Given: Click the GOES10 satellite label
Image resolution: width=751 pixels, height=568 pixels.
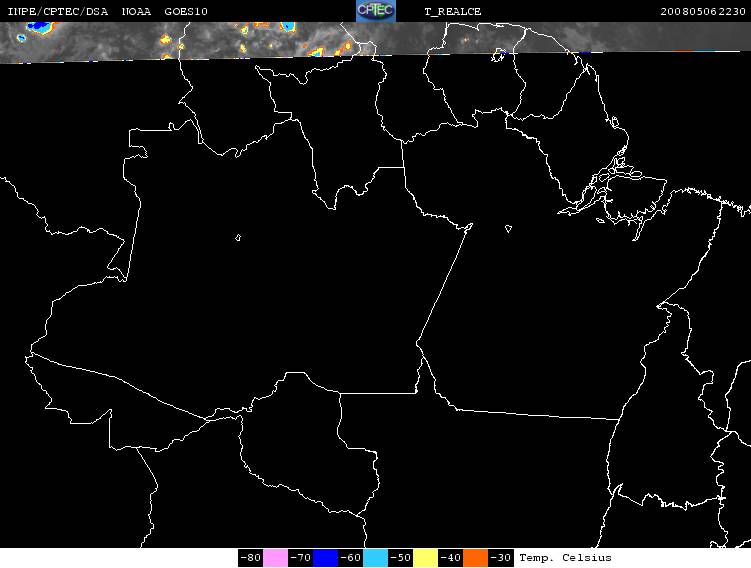Looking at the screenshot, I should [x=186, y=11].
